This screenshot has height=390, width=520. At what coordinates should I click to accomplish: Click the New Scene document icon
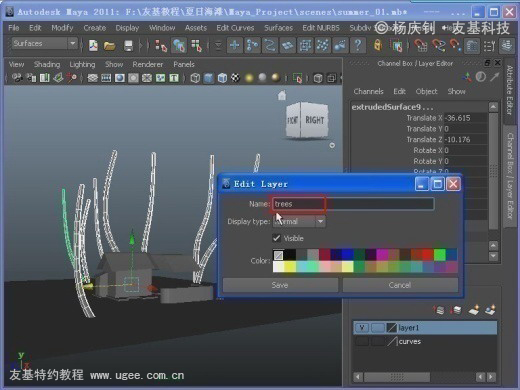93,45
